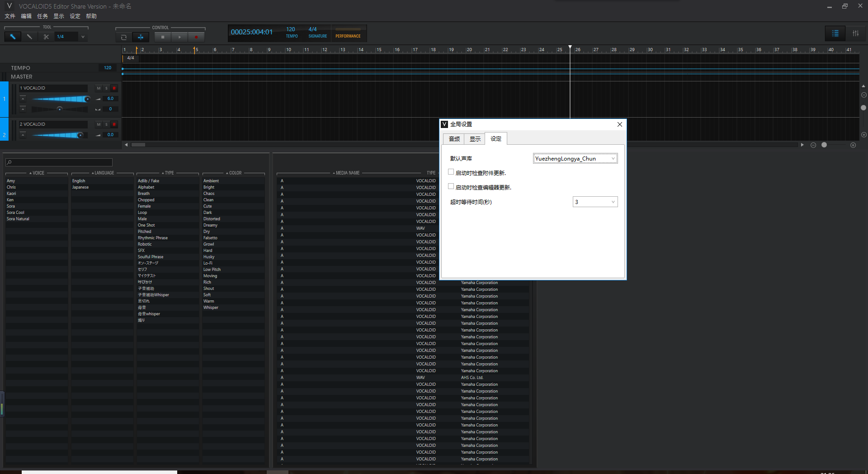Viewport: 868px width, 474px height.
Task: Click the media browser search field
Action: click(59, 162)
